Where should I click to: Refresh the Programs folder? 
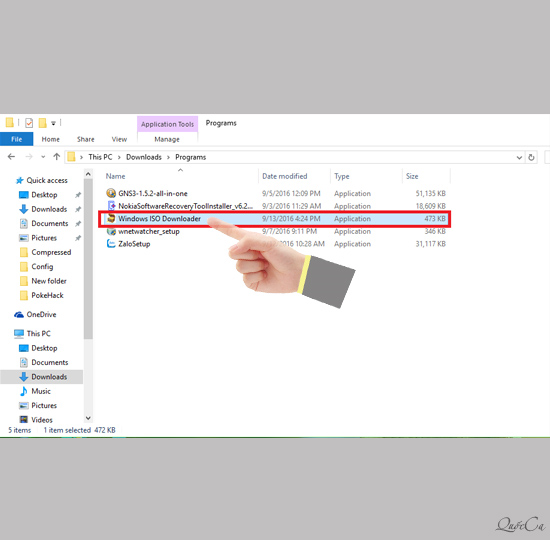point(531,158)
